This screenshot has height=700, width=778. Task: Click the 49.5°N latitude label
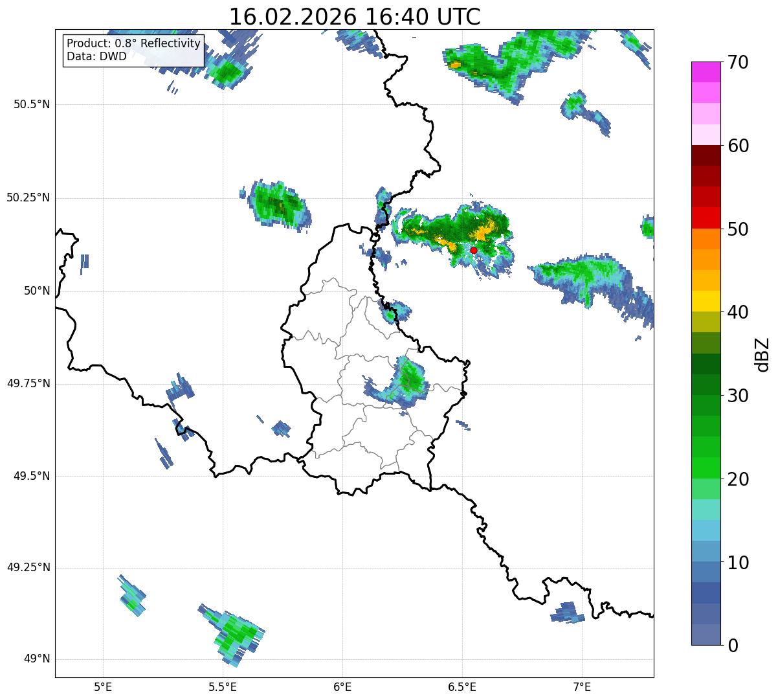32,476
